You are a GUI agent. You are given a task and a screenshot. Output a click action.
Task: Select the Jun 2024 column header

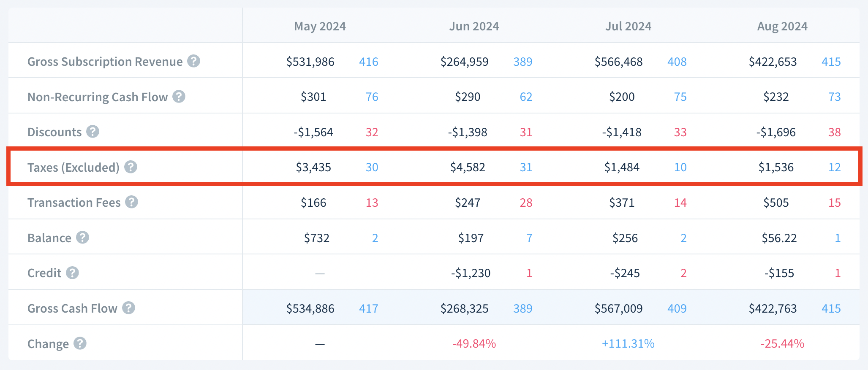pos(474,26)
